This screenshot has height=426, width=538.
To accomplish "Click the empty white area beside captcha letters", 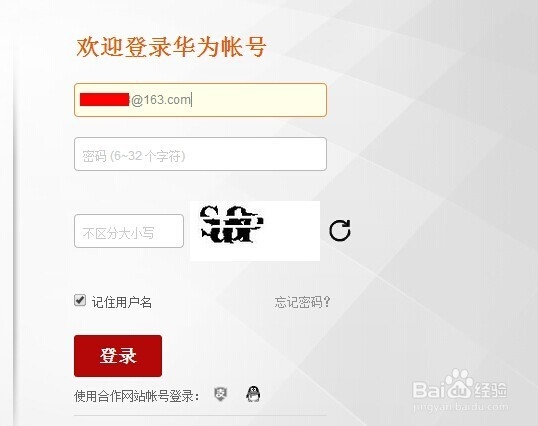I will 292,231.
